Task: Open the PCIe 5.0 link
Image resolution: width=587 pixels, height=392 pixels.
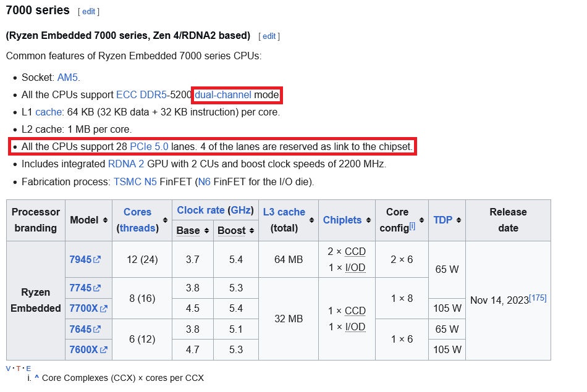Action: pyautogui.click(x=149, y=147)
